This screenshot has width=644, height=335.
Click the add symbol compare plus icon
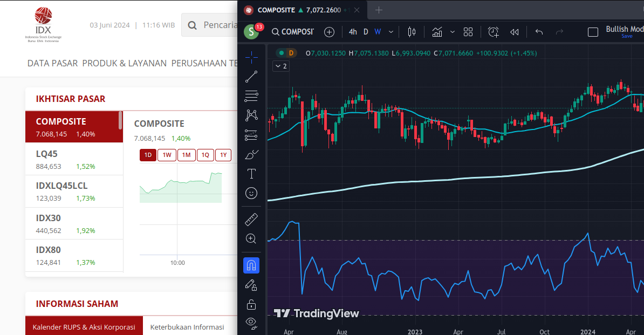(x=330, y=32)
